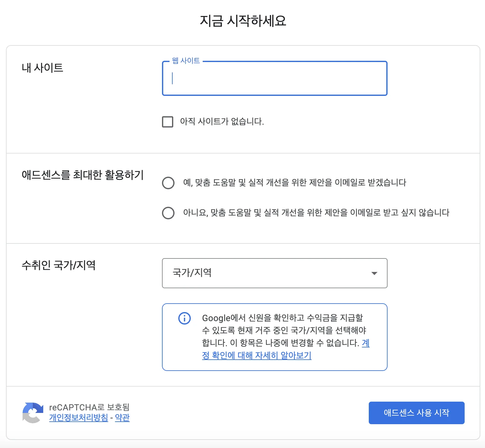Click the 아직 사이트가 없습니다 label text
Image resolution: width=485 pixels, height=448 pixels.
pos(222,122)
